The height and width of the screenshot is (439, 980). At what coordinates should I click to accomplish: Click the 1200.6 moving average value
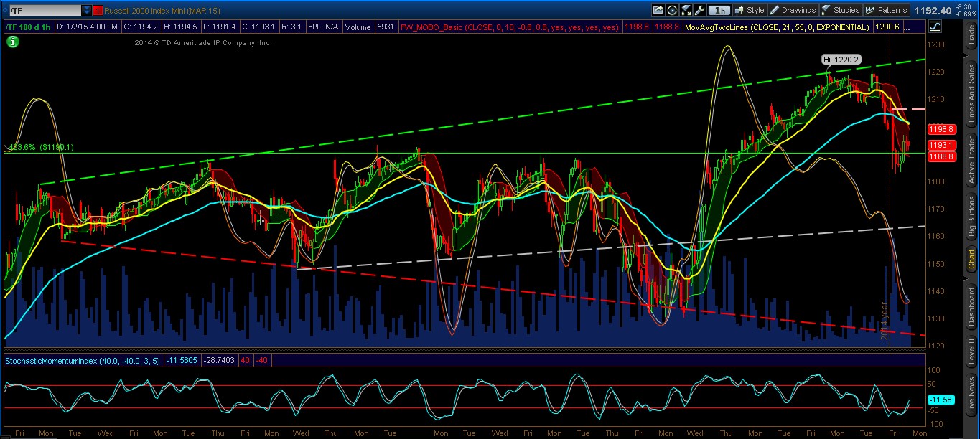pyautogui.click(x=887, y=27)
